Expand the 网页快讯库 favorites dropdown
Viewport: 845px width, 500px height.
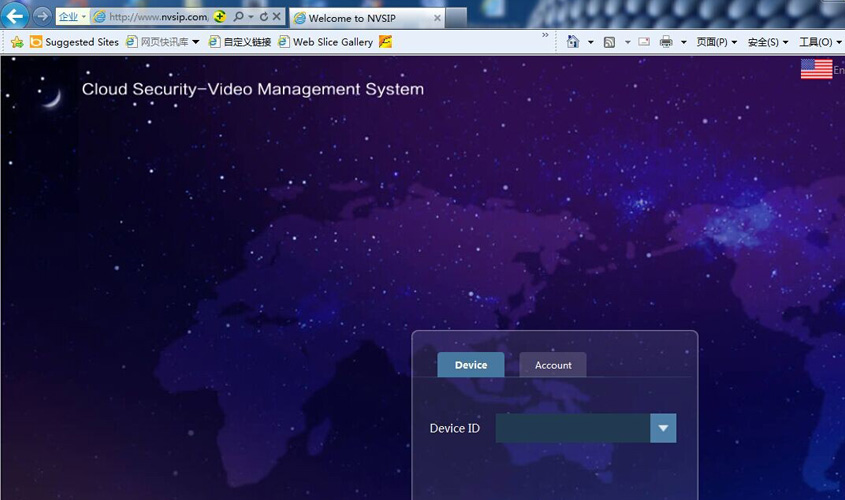196,42
